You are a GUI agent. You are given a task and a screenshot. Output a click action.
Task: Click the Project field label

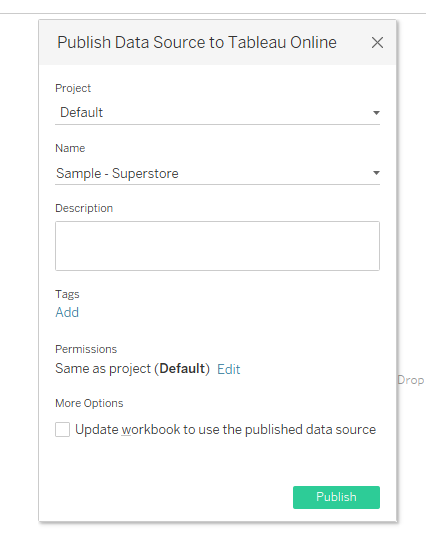[73, 88]
